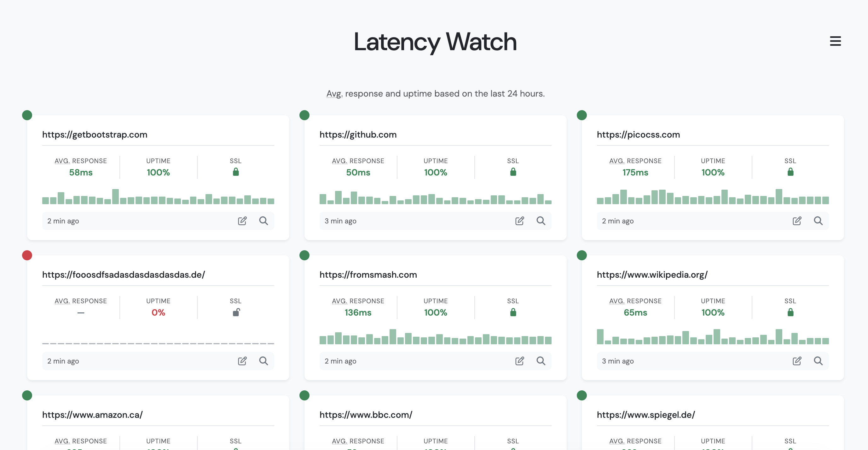Viewport: 868px width, 450px height.
Task: Open search for the picocss.com card
Action: click(819, 221)
